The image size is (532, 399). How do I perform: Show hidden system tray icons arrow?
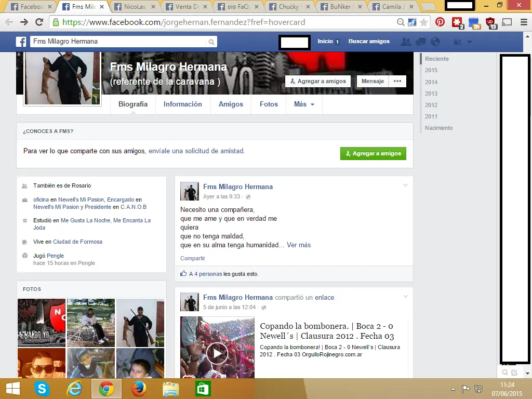click(x=453, y=389)
